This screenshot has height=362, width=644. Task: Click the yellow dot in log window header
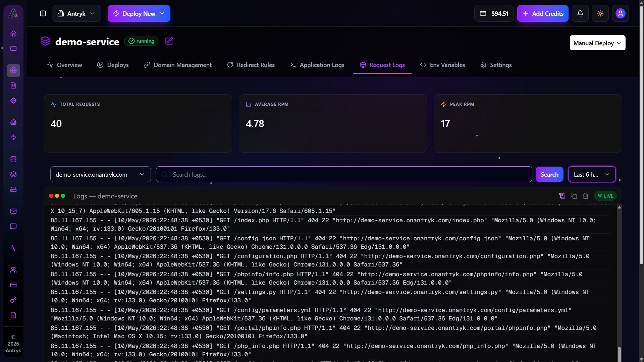click(57, 196)
